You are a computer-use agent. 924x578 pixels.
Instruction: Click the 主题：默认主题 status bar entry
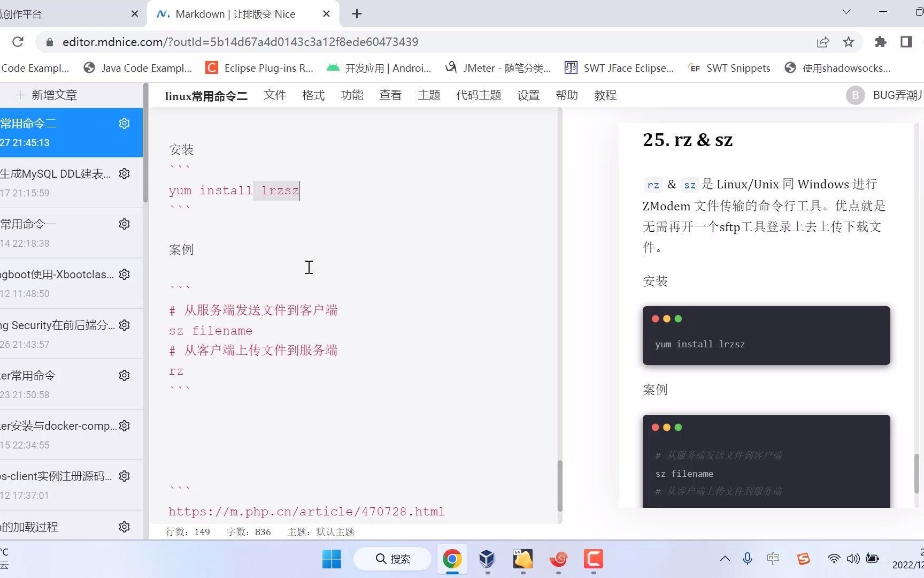click(321, 532)
